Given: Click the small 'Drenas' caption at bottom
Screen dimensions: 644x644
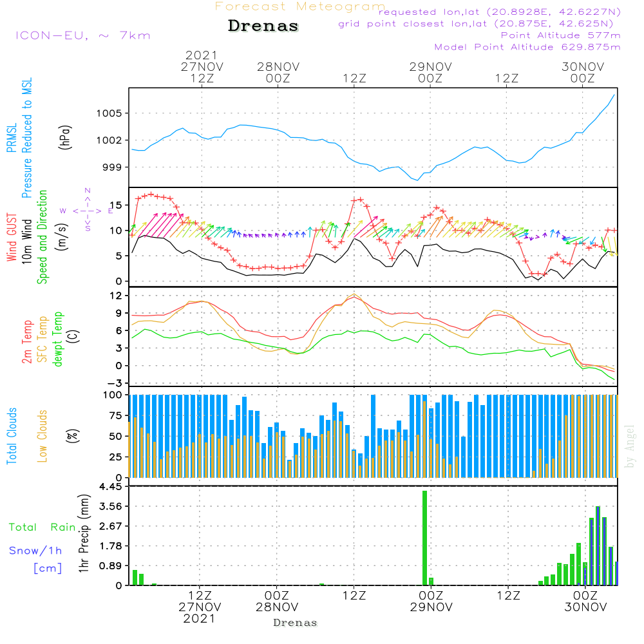Looking at the screenshot, I should click(296, 623).
